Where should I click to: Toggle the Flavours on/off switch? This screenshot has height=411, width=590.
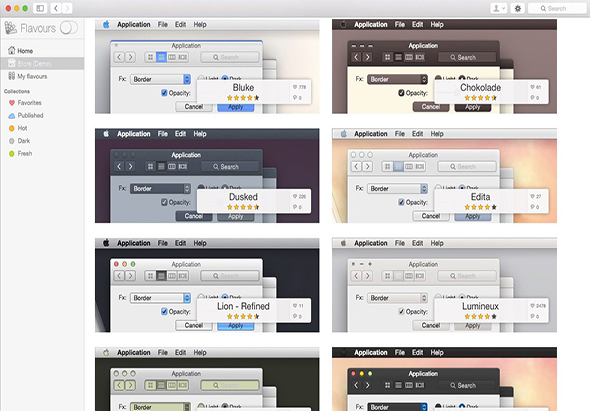pos(69,28)
